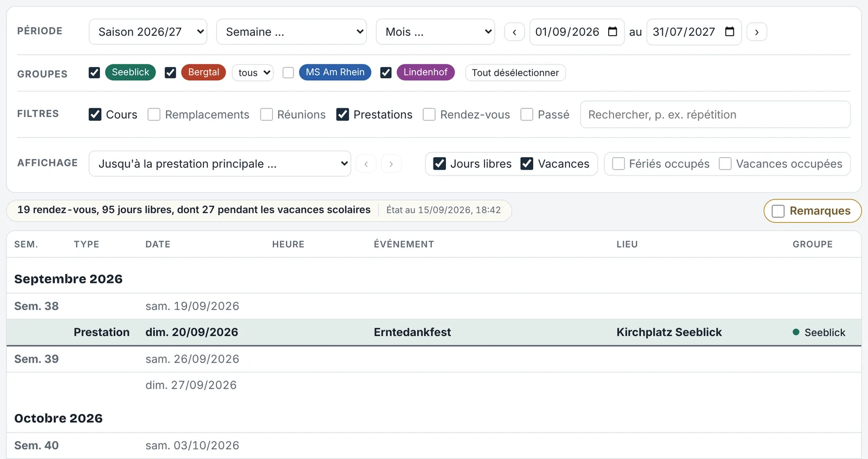Check the Remarques checkbox
The image size is (868, 459).
pyautogui.click(x=778, y=211)
